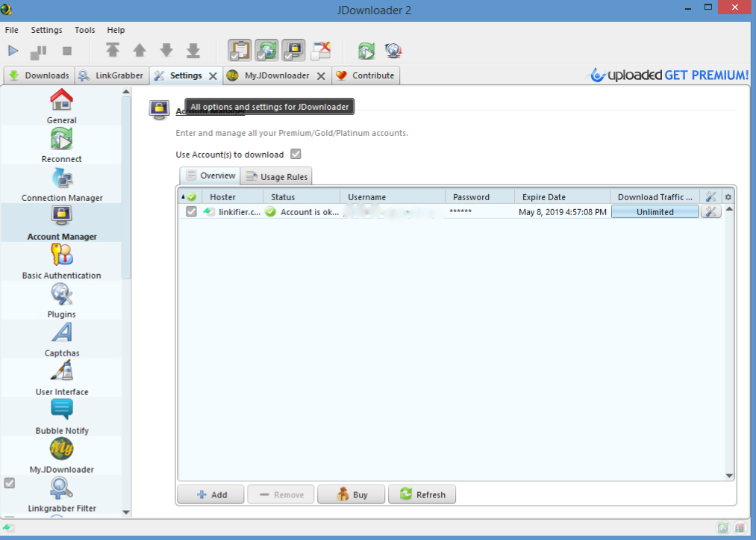Viewport: 756px width, 540px height.
Task: Open the Settings menu
Action: [x=46, y=30]
